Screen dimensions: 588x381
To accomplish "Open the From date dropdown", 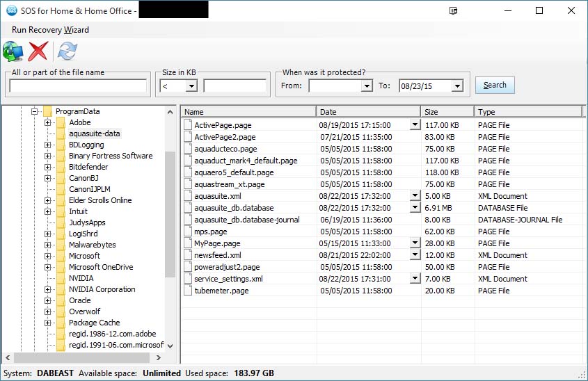I will [x=367, y=86].
